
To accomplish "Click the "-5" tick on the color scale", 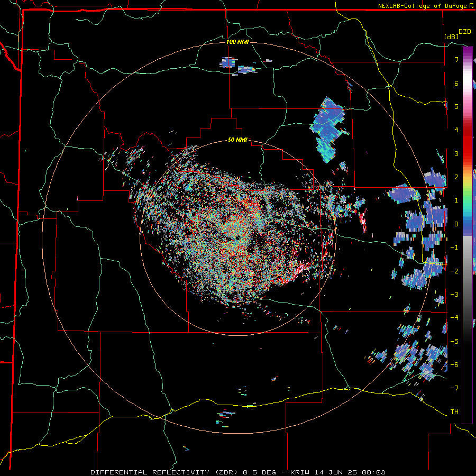I will click(x=454, y=342).
